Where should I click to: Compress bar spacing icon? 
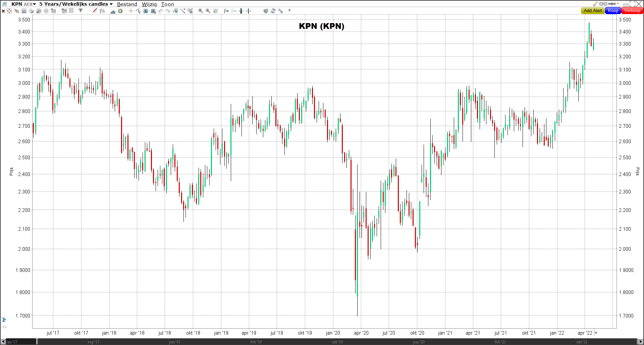tap(248, 11)
